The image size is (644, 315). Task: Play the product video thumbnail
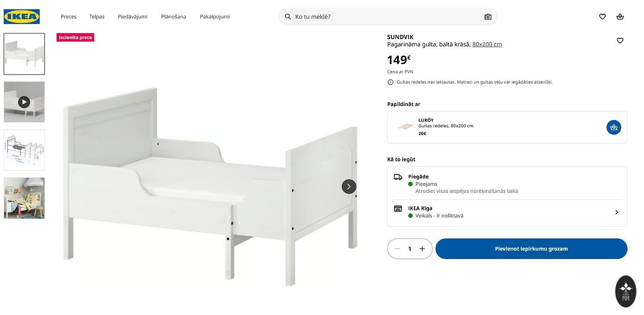(x=24, y=102)
